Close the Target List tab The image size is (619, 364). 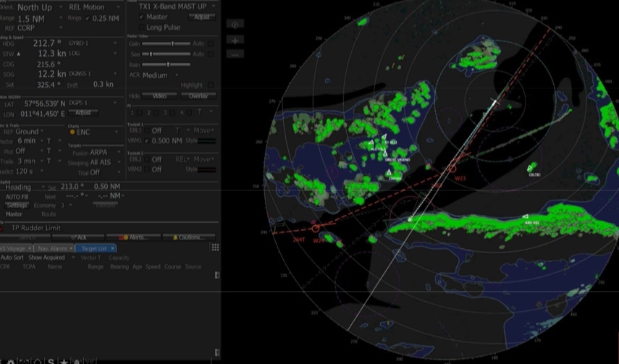click(x=112, y=248)
